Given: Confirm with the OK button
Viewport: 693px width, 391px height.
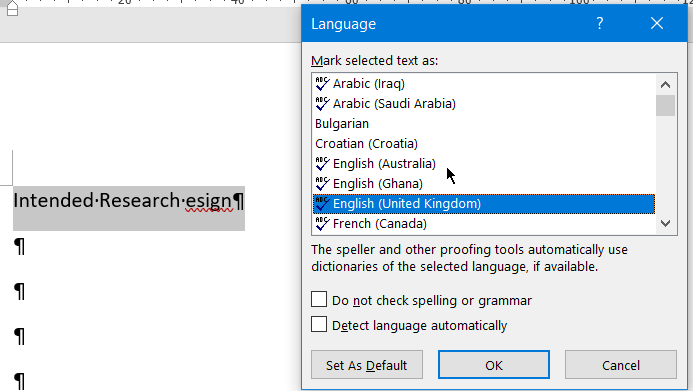Looking at the screenshot, I should point(494,365).
